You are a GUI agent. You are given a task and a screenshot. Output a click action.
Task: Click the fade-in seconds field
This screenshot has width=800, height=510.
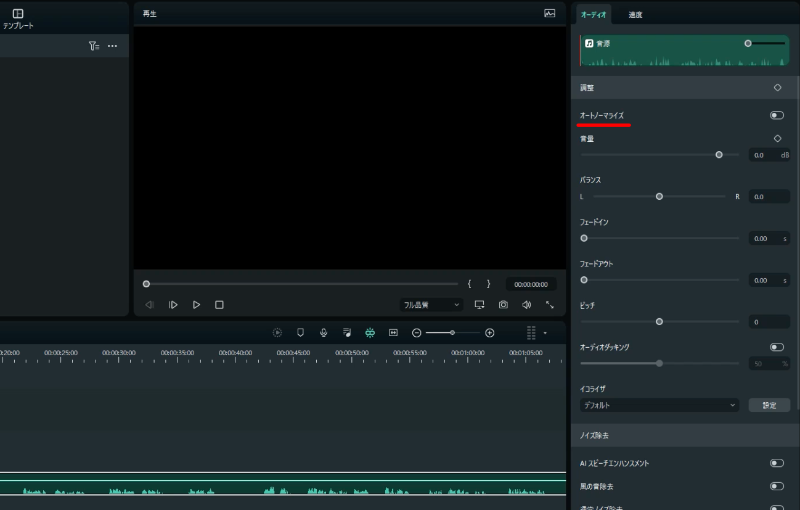(x=769, y=238)
